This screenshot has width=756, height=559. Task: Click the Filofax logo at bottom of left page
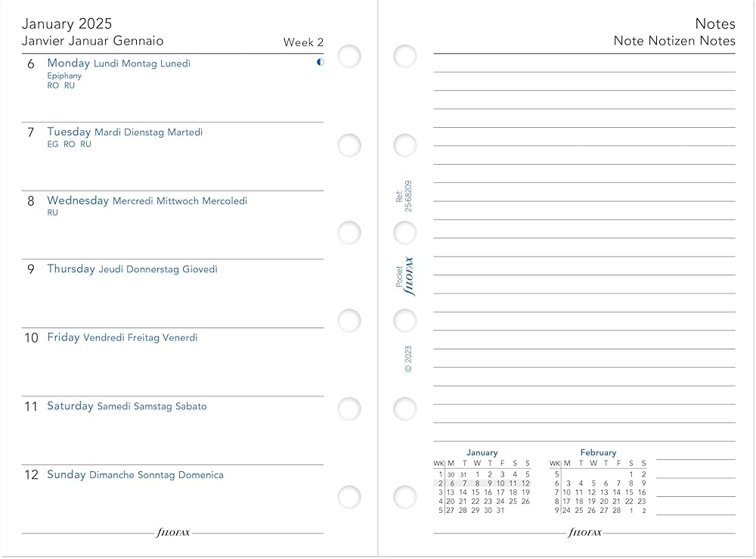(173, 533)
